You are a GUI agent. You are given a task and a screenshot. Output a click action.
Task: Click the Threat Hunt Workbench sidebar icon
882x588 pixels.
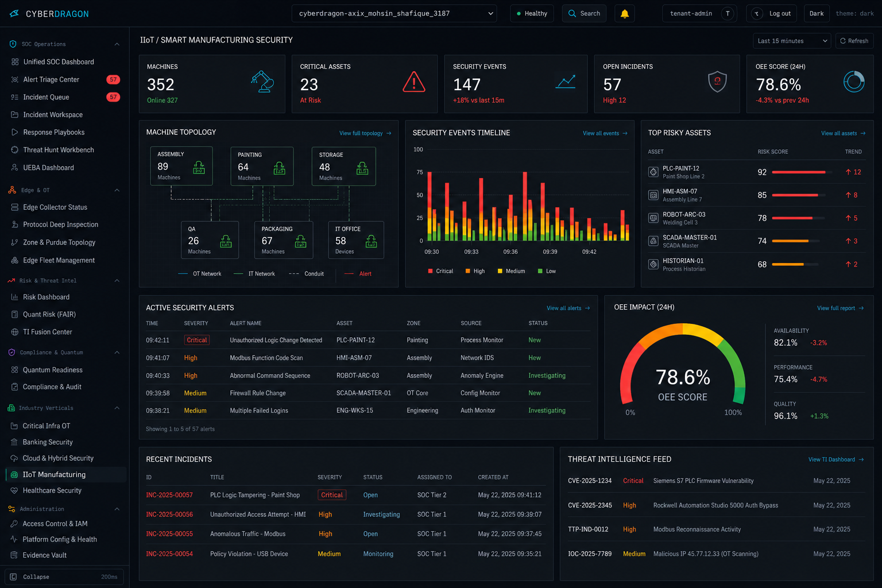click(x=14, y=150)
